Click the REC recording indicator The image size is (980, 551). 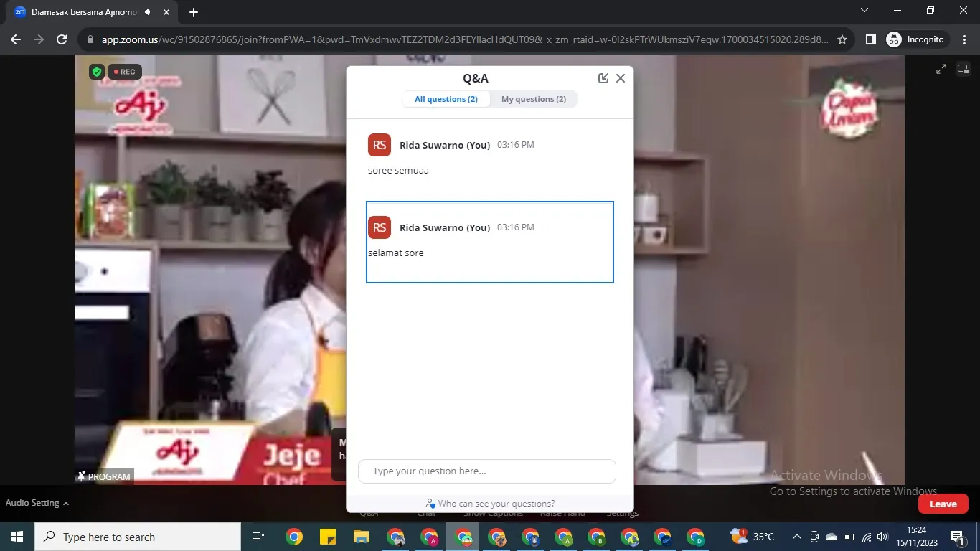coord(125,72)
